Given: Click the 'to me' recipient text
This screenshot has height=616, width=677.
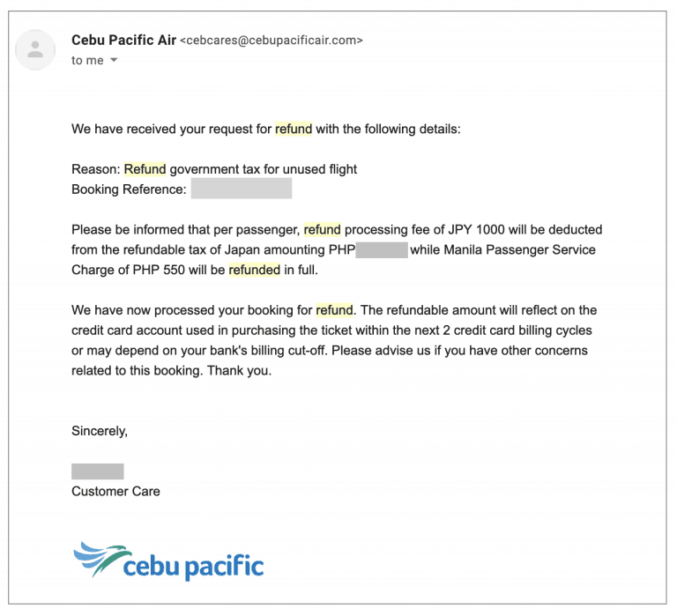Looking at the screenshot, I should tap(87, 61).
